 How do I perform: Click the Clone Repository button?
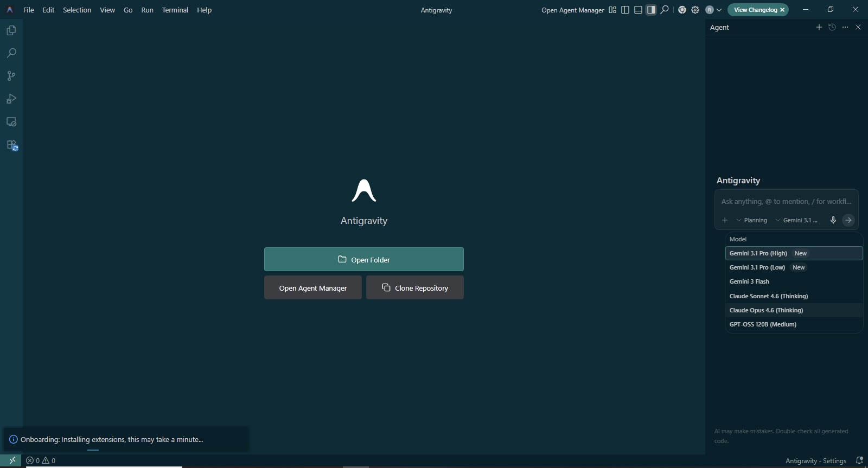coord(414,287)
